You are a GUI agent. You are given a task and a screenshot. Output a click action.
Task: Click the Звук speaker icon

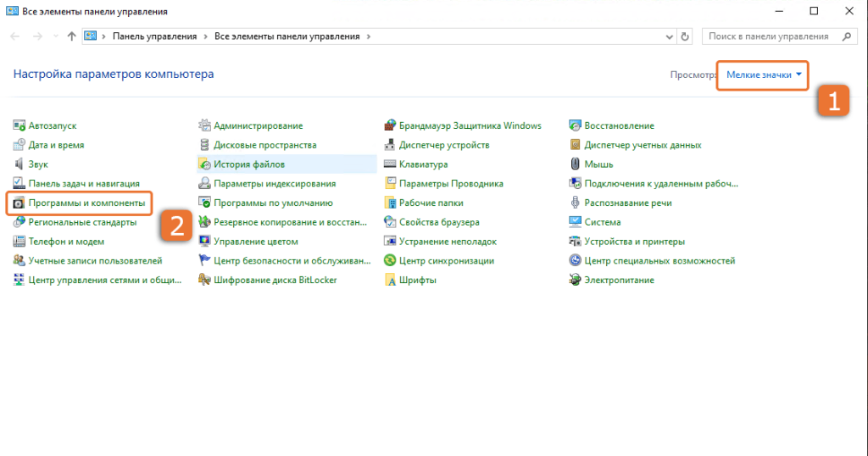[19, 164]
